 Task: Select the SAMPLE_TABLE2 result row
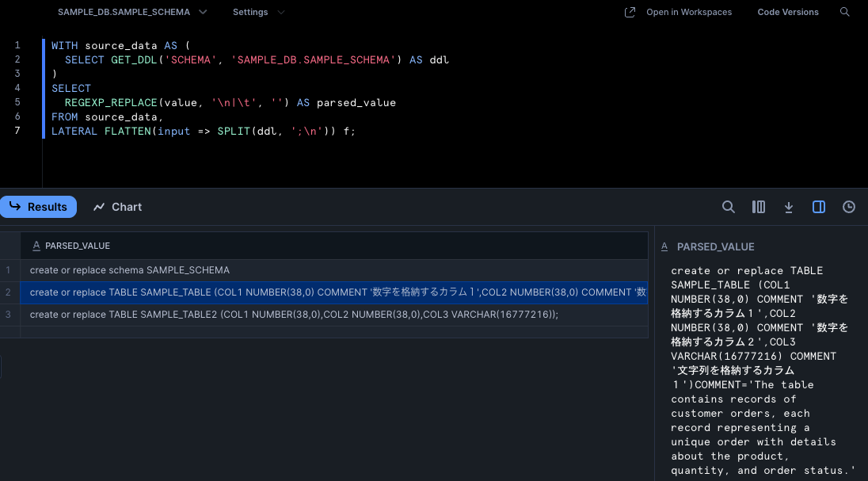(x=333, y=315)
